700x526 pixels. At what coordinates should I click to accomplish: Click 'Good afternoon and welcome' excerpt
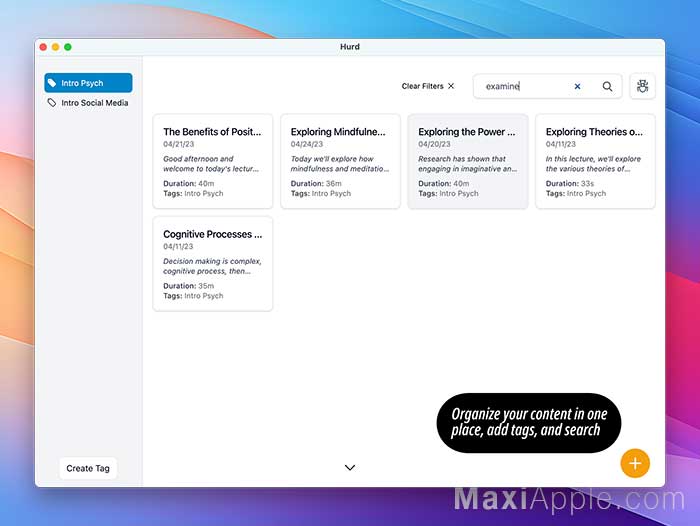click(211, 164)
